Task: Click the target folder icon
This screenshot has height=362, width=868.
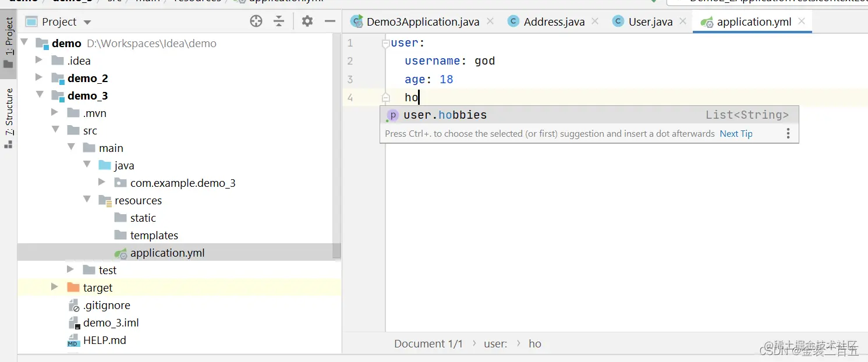Action: tap(73, 288)
